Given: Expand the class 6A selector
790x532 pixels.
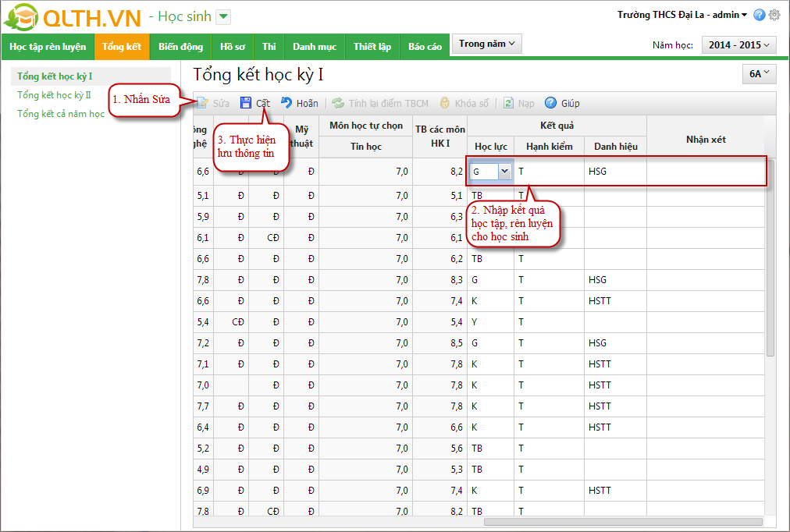Looking at the screenshot, I should (759, 74).
